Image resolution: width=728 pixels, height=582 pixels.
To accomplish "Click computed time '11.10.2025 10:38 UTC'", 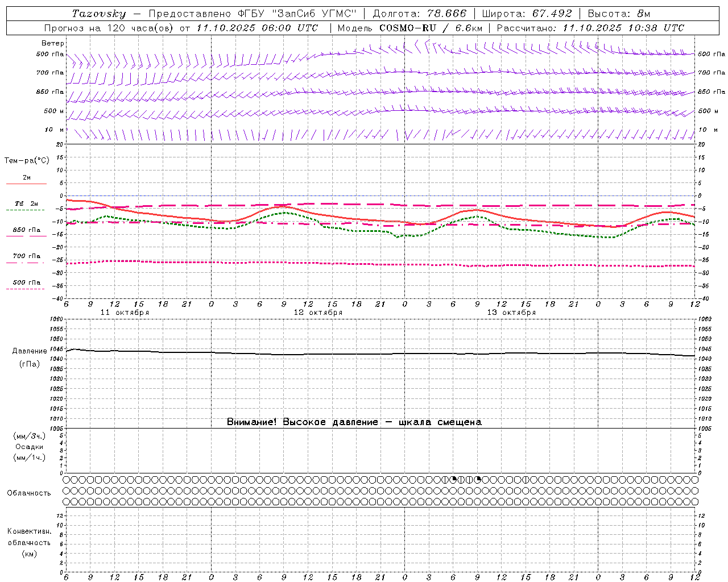I will point(623,28).
